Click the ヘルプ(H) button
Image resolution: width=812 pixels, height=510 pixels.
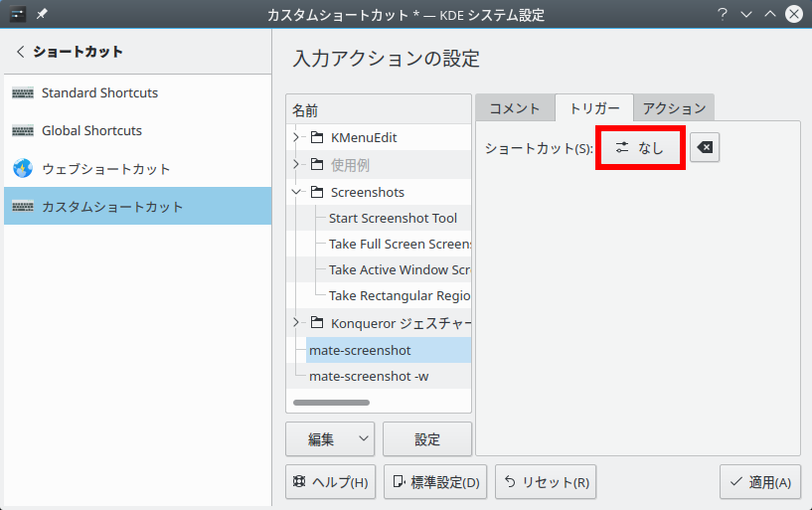pyautogui.click(x=330, y=482)
